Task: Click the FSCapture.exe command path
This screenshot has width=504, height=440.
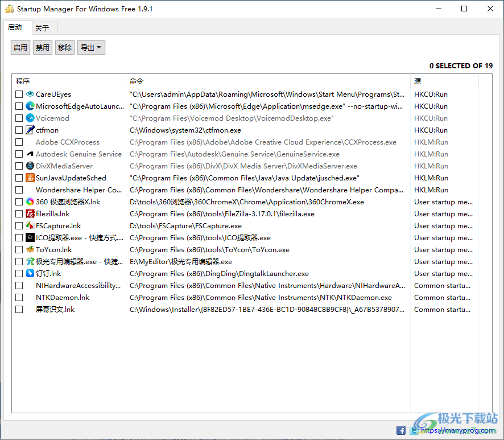Action: click(x=185, y=225)
